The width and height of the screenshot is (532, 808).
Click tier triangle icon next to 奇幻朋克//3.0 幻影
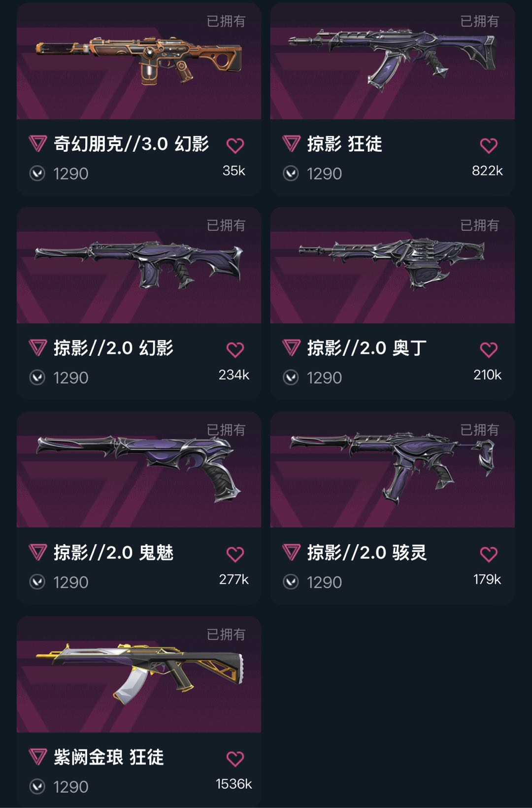38,144
